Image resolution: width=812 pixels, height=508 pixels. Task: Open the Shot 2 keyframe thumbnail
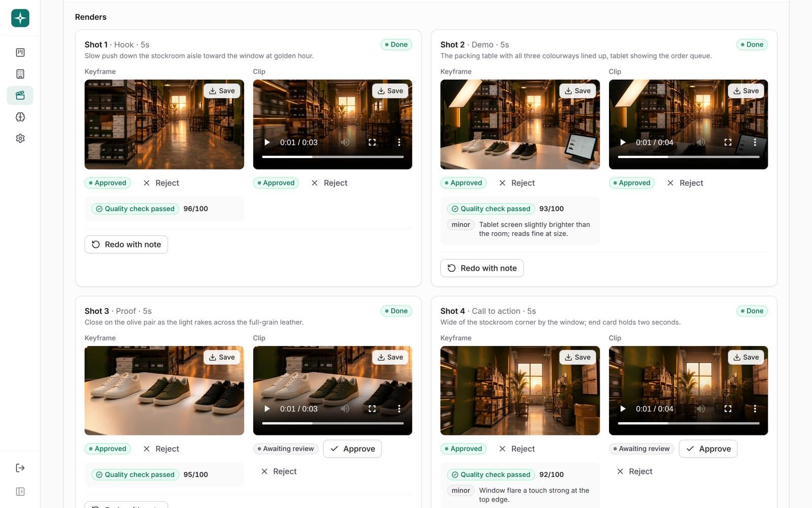click(x=520, y=124)
